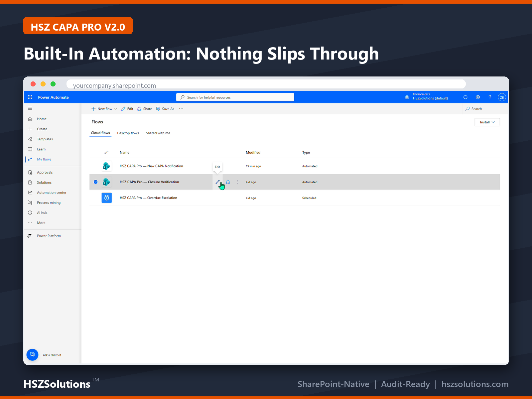532x399 pixels.
Task: Open the app launcher waffle icon
Action: pos(30,97)
